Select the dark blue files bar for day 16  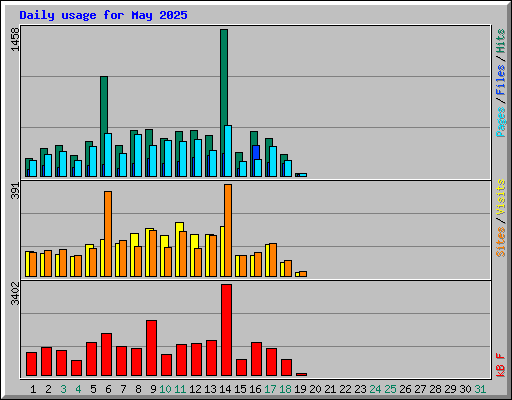pyautogui.click(x=256, y=152)
